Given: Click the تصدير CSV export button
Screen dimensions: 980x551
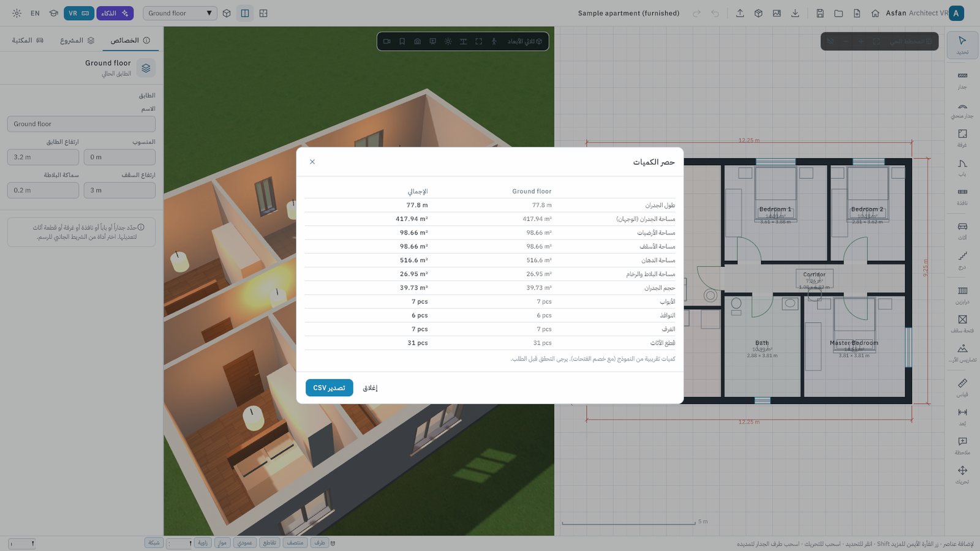Looking at the screenshot, I should click(x=329, y=388).
